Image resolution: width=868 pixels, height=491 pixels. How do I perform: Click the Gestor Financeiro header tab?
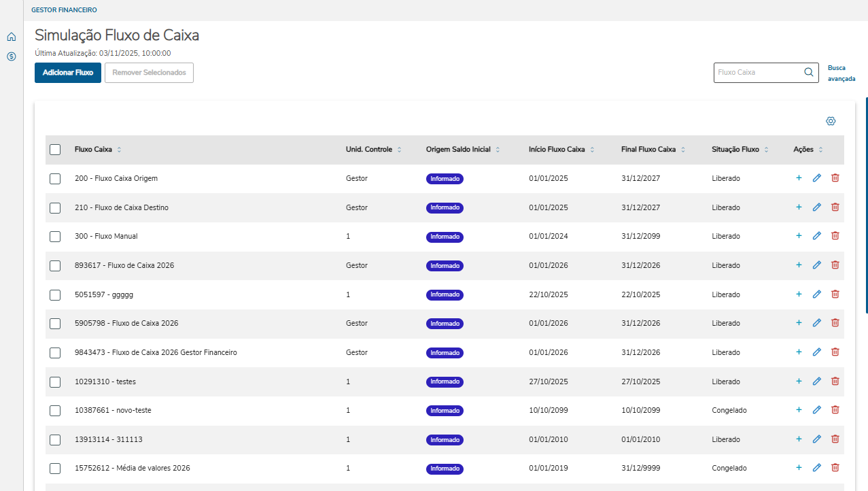coord(64,10)
